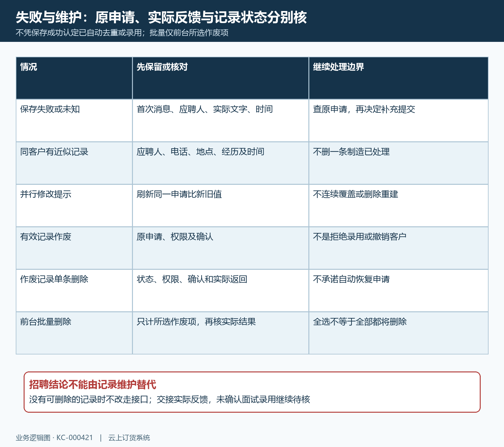The image size is (504, 447).
Task: Click the subtitle starting 不凭保存成功认定
Action: (122, 33)
